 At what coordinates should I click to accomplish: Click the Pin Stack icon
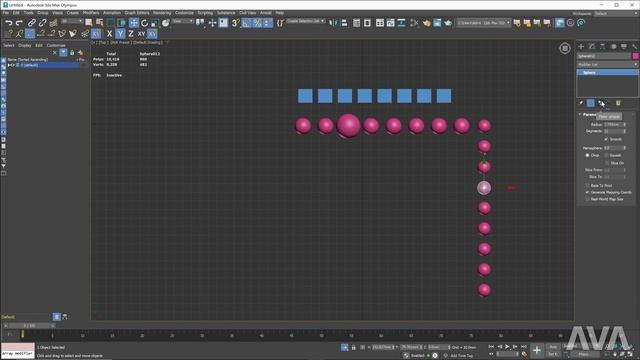581,103
